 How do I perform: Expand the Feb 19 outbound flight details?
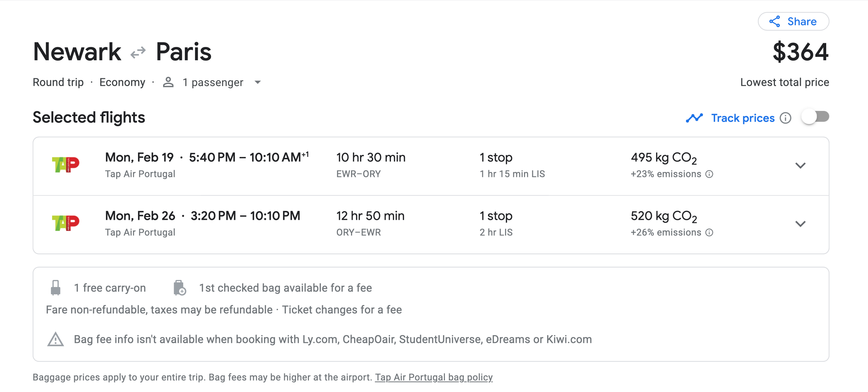coord(800,166)
